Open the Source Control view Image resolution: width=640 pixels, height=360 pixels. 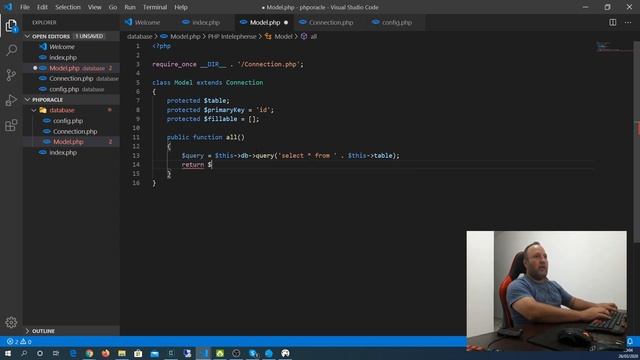[11, 75]
